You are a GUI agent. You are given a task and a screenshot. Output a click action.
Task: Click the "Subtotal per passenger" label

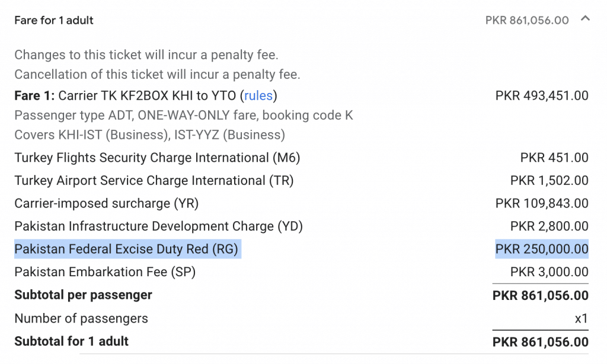83,295
